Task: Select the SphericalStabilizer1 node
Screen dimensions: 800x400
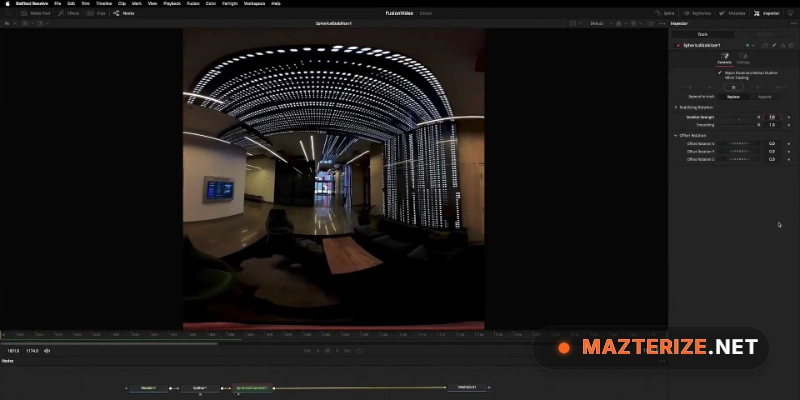Action: click(253, 388)
